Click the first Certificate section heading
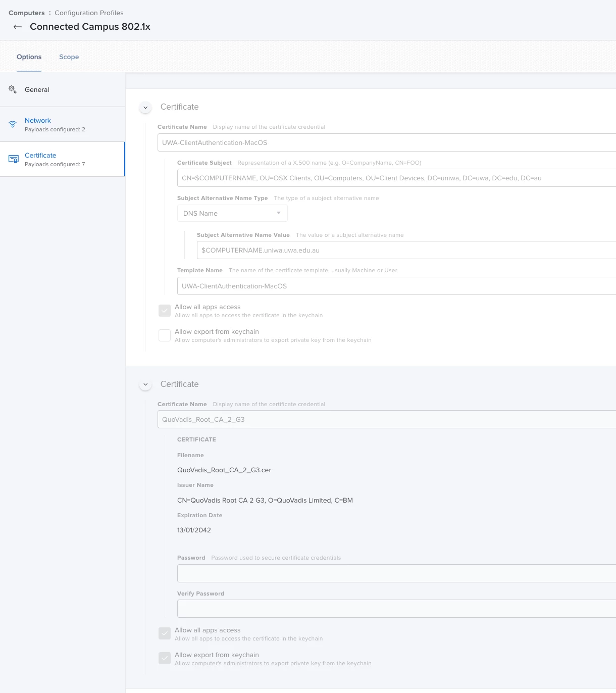This screenshot has height=693, width=616. coord(179,107)
